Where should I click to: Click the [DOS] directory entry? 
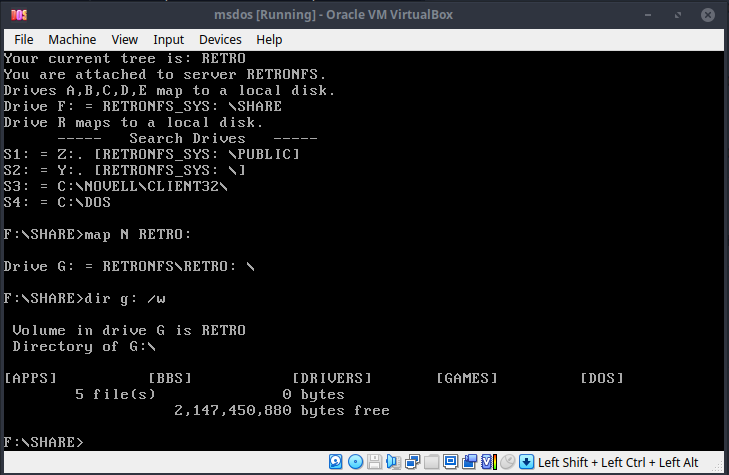click(x=602, y=378)
